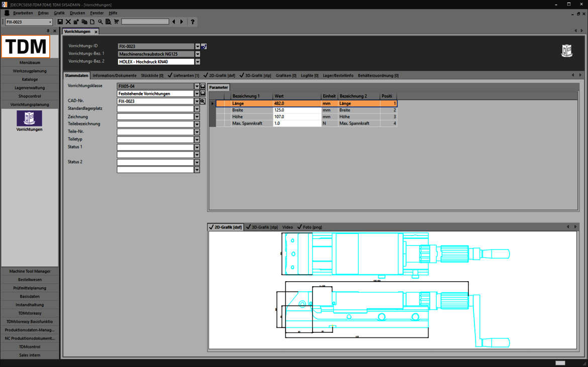Switch to Stückliste [0] tab
The height and width of the screenshot is (367, 588).
pos(152,75)
